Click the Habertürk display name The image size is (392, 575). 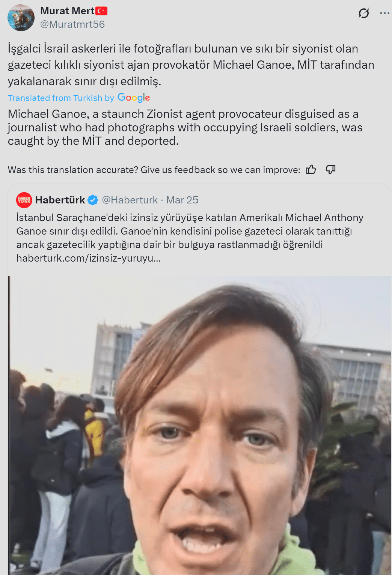coord(60,200)
